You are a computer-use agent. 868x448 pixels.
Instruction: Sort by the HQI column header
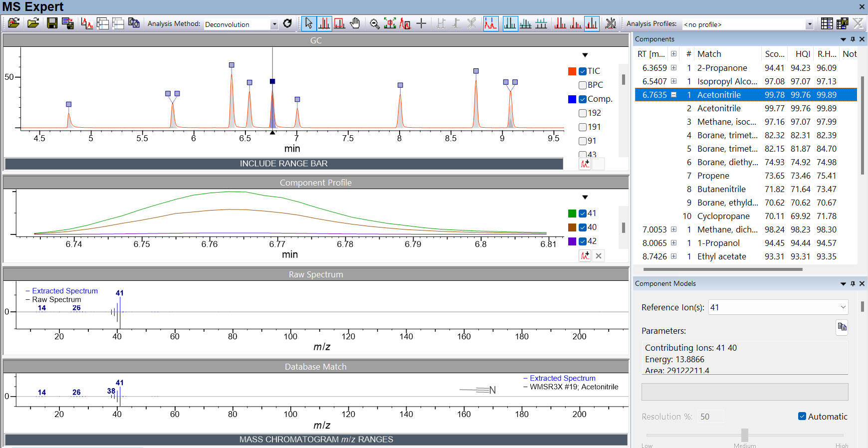(802, 54)
